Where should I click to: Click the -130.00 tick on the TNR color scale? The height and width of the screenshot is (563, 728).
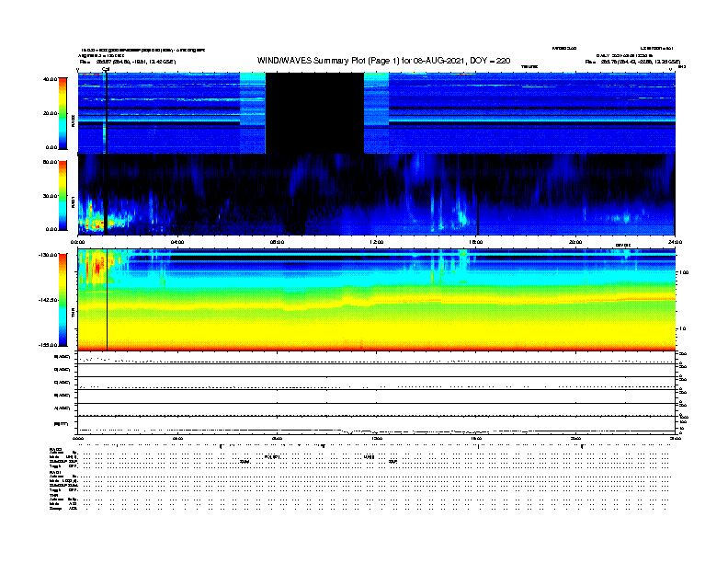49,255
